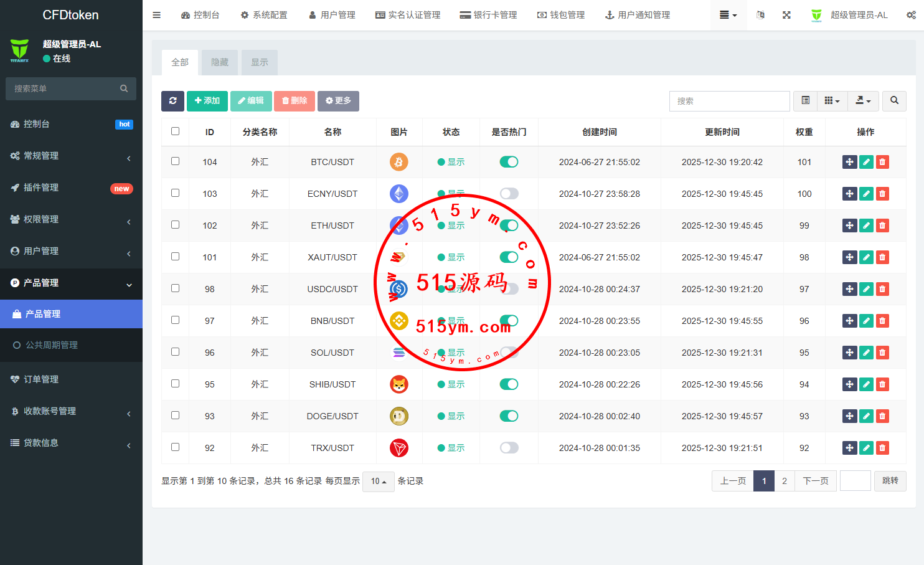Click the green edit pencil for ETH/USDT row
This screenshot has width=924, height=565.
(866, 226)
